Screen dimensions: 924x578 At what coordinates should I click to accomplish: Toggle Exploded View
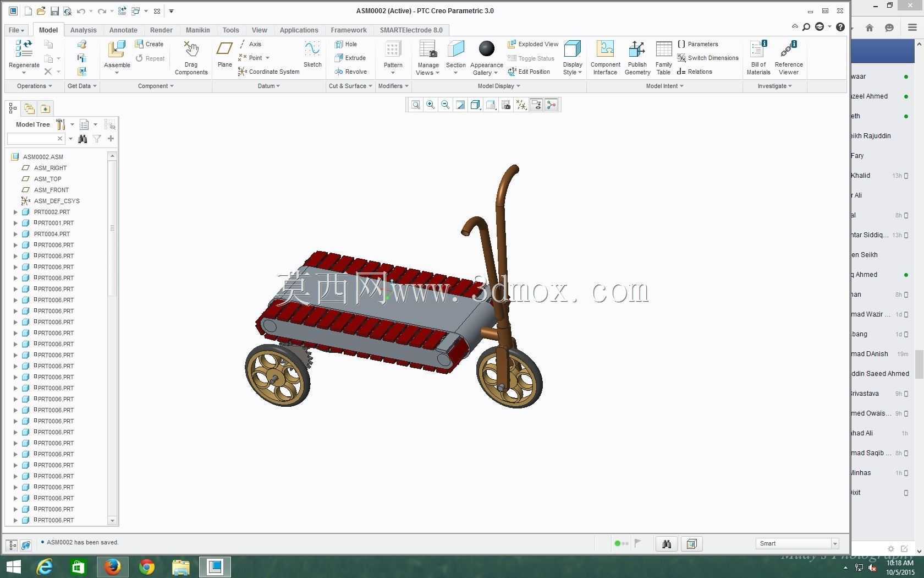pos(533,44)
